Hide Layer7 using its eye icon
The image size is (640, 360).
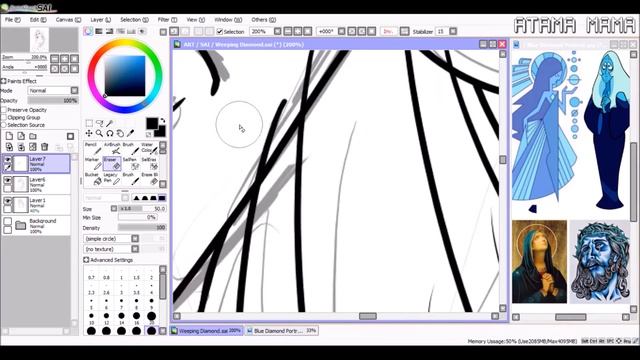7,159
